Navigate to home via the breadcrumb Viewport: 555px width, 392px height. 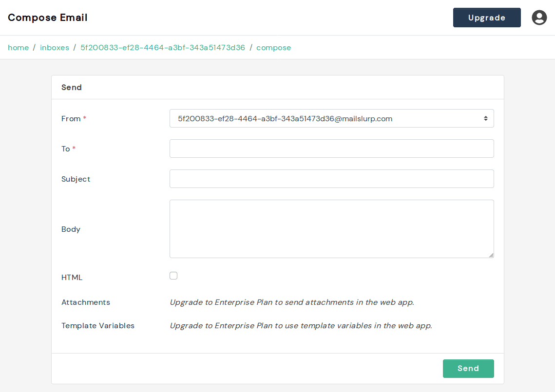point(18,47)
